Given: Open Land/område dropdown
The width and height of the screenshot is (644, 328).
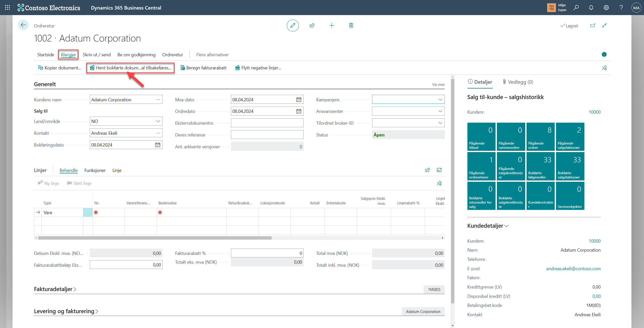Looking at the screenshot, I should click(x=158, y=121).
